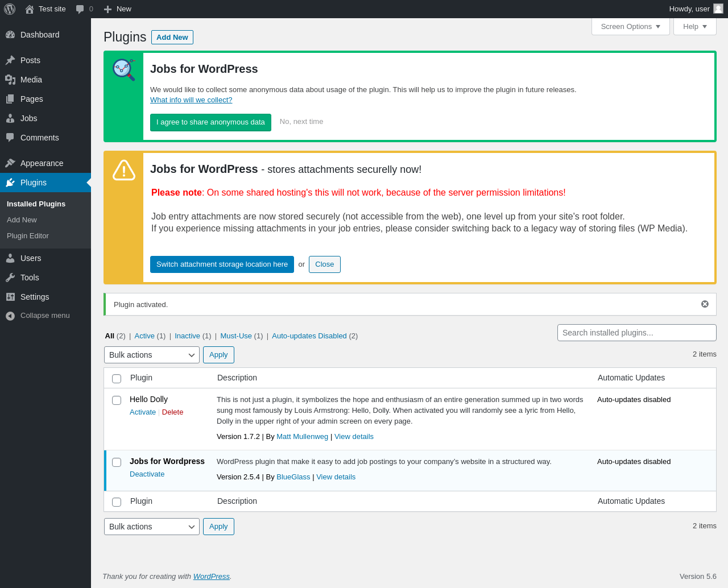Focus the Search installed plugins field
This screenshot has width=728, height=588.
click(x=637, y=333)
